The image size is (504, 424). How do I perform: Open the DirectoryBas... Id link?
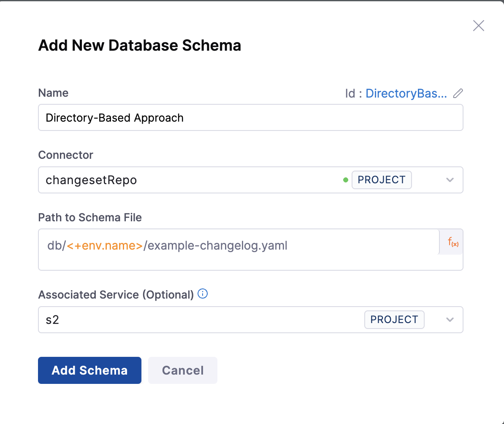coord(406,93)
